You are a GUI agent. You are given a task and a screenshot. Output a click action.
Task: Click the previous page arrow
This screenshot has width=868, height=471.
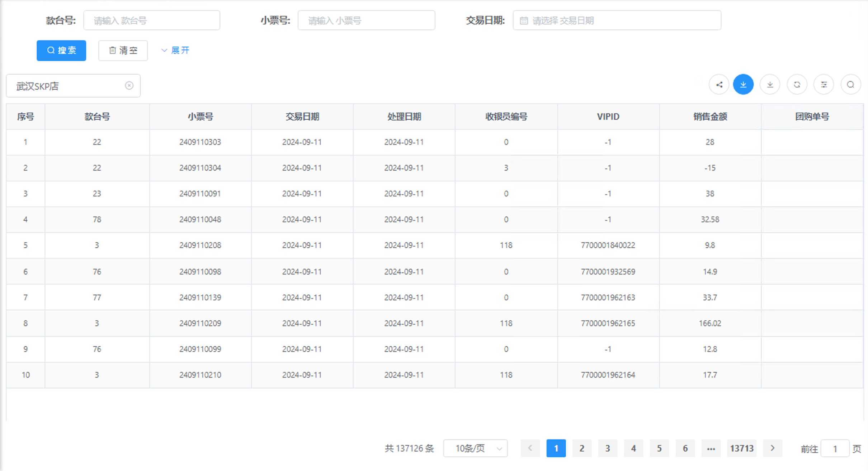pos(530,448)
